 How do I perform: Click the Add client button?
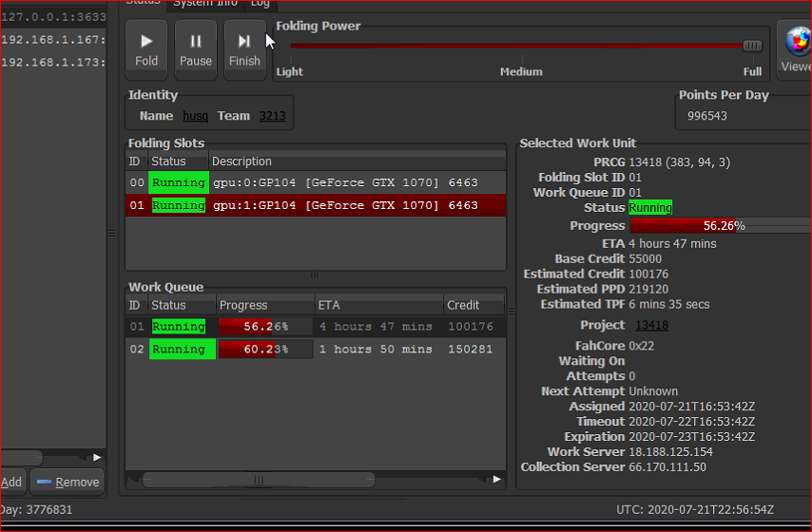click(12, 483)
